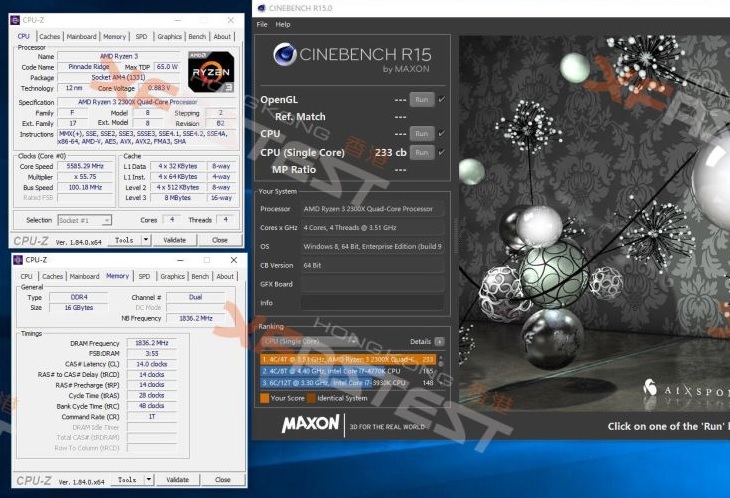Click the Ryzen 3 processor logo
This screenshot has width=730, height=498.
click(x=211, y=72)
